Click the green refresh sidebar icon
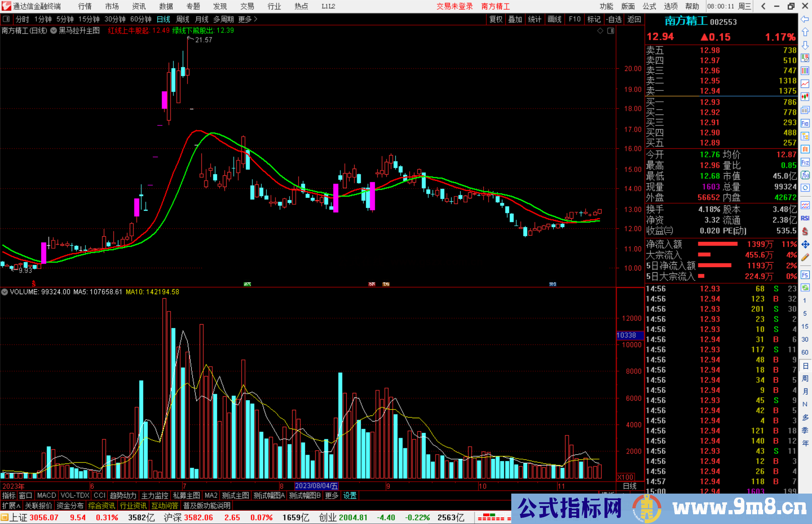Viewport: 812px width, 524px height. pyautogui.click(x=805, y=288)
